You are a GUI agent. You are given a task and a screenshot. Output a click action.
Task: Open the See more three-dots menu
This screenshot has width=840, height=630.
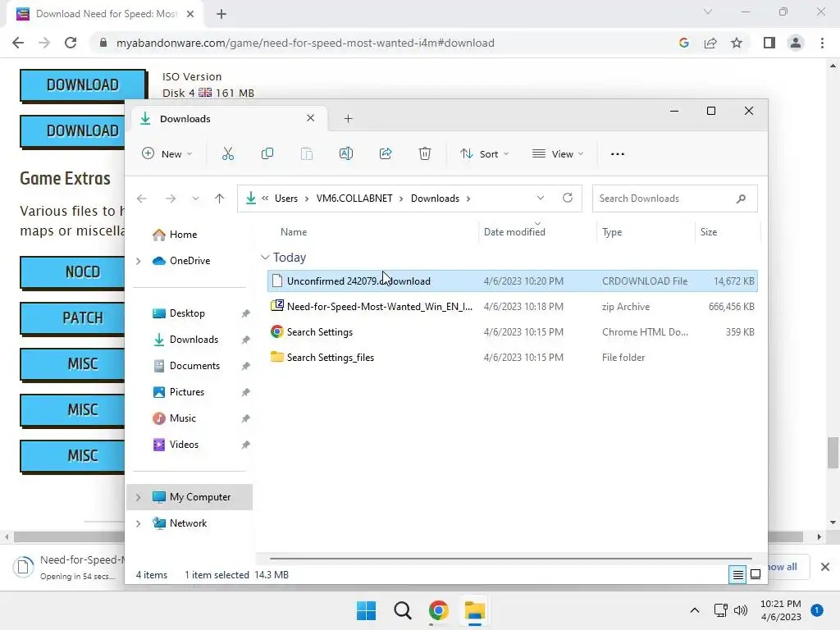pos(617,153)
